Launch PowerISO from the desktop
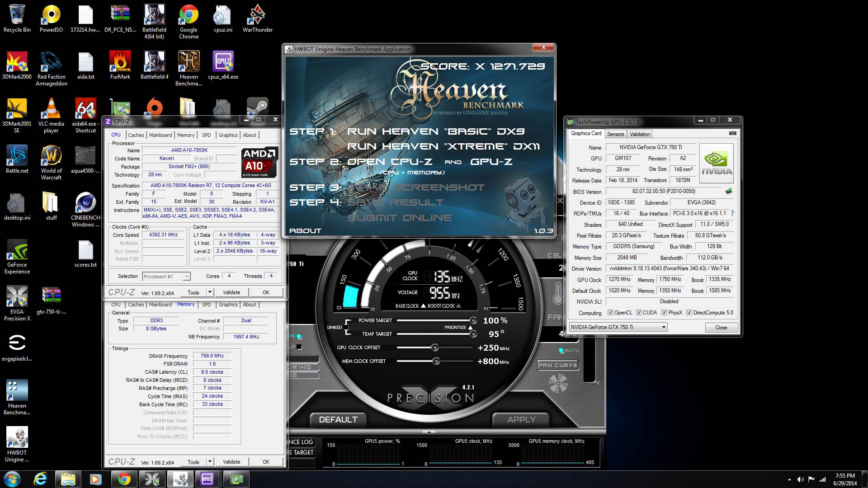This screenshot has height=488, width=868. coord(51,19)
